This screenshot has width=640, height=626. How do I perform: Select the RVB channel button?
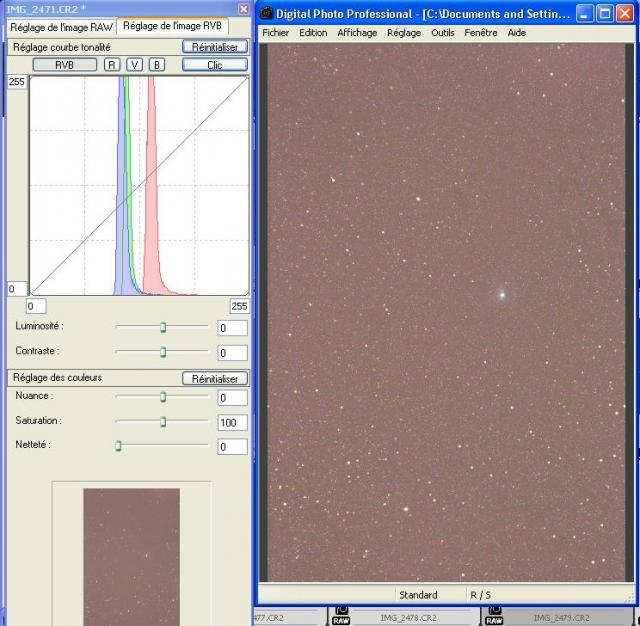point(64,65)
